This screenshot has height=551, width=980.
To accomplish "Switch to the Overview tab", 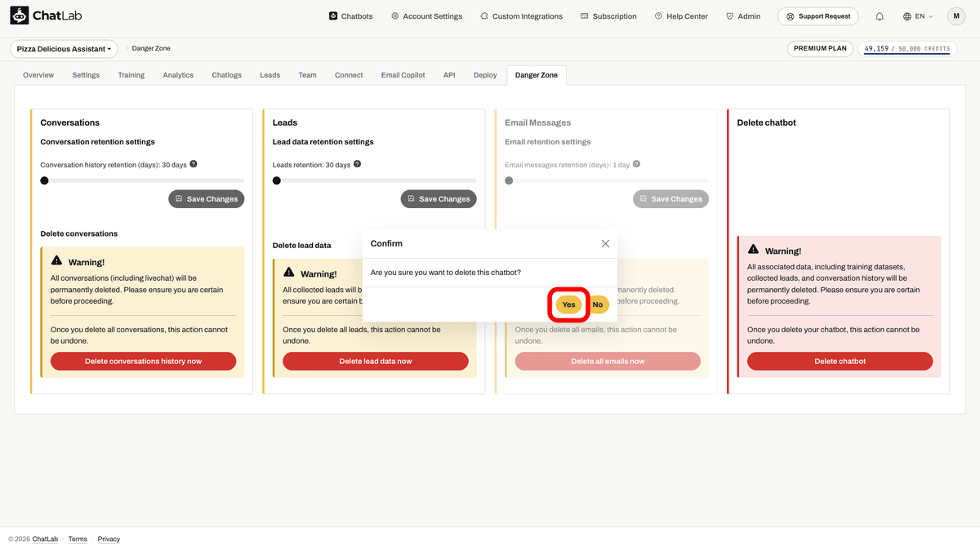I will (x=38, y=75).
